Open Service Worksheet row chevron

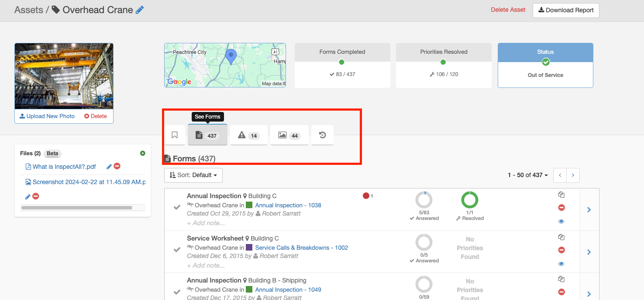coord(589,252)
